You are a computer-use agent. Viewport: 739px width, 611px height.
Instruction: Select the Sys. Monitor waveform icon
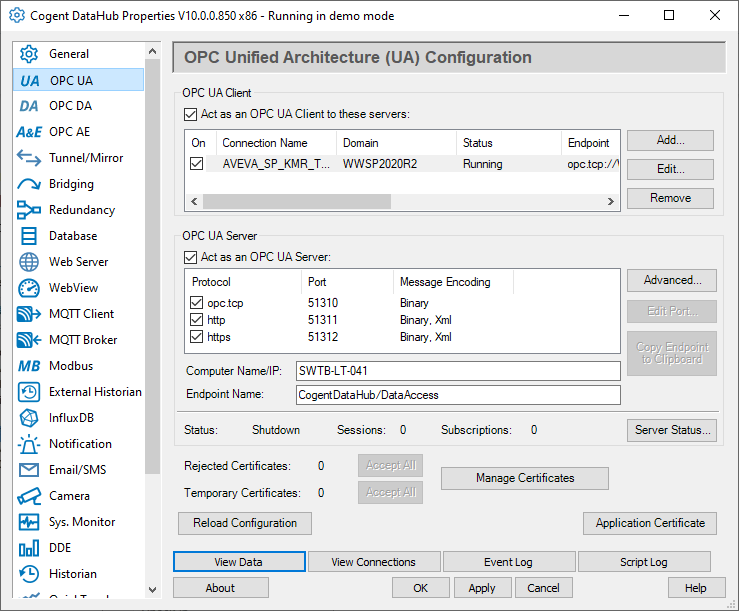pos(29,522)
